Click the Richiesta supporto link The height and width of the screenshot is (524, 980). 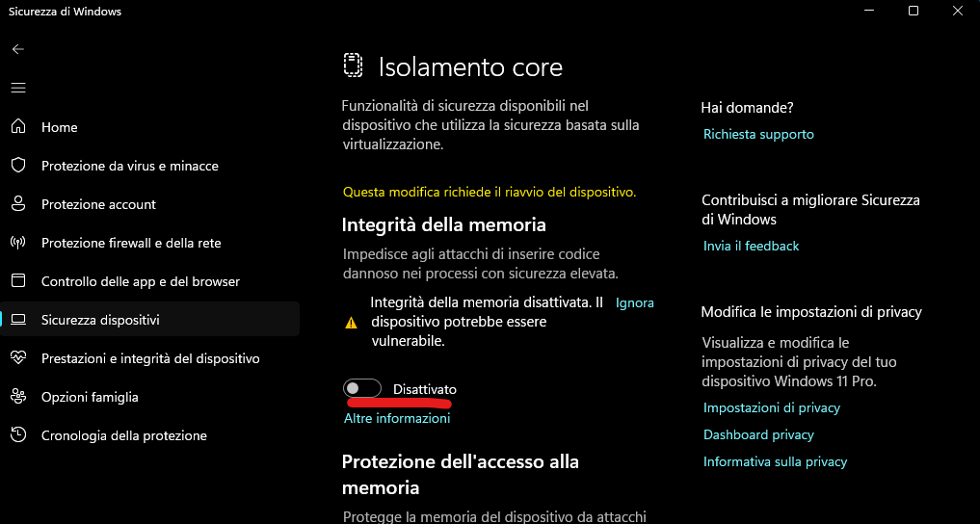pyautogui.click(x=758, y=135)
